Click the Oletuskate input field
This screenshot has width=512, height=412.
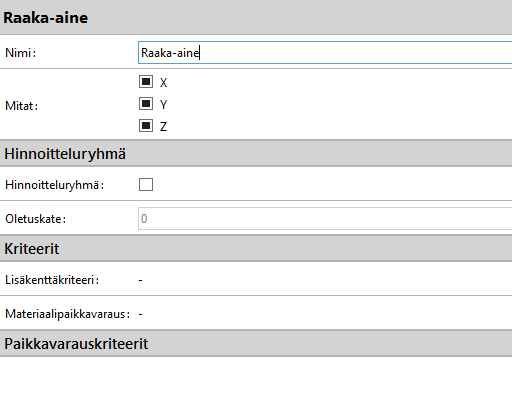pyautogui.click(x=325, y=219)
